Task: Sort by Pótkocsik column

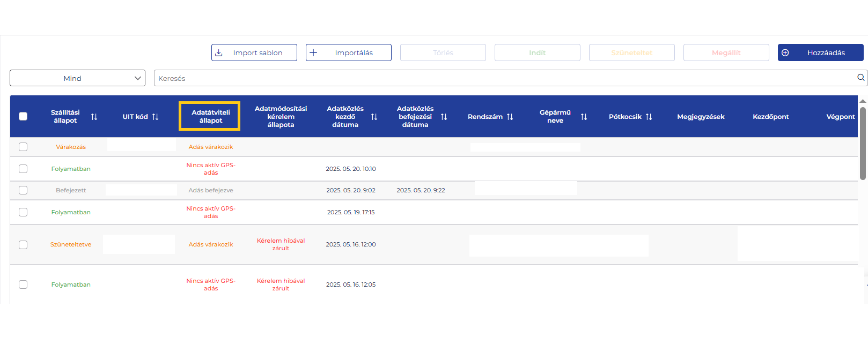Action: click(x=649, y=117)
